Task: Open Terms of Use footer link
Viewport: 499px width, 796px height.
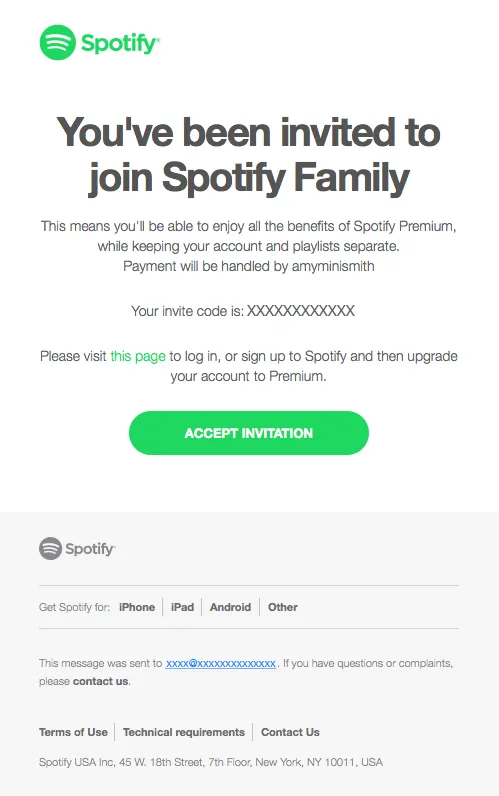Action: point(73,732)
